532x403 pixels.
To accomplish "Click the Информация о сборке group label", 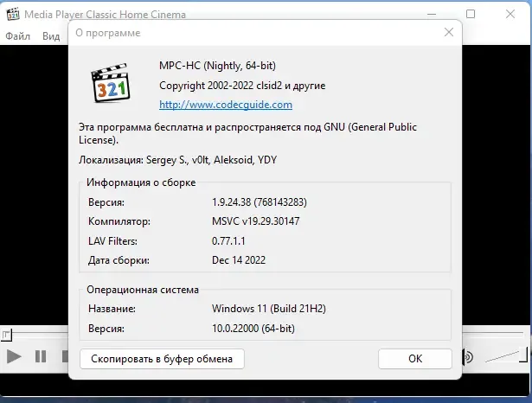I will (x=141, y=182).
